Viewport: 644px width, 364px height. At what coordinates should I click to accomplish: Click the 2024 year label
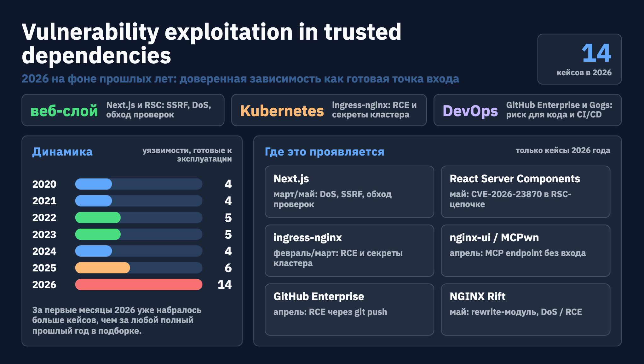tap(44, 251)
